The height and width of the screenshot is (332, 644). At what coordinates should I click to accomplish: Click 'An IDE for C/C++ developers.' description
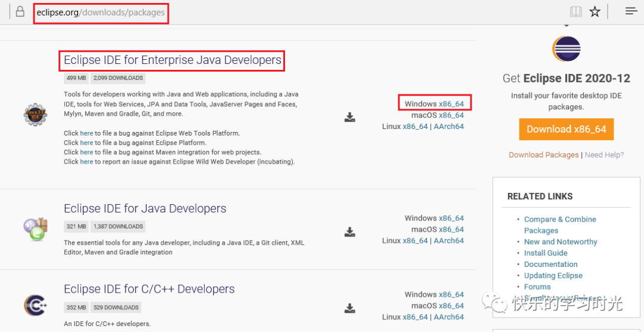point(107,324)
